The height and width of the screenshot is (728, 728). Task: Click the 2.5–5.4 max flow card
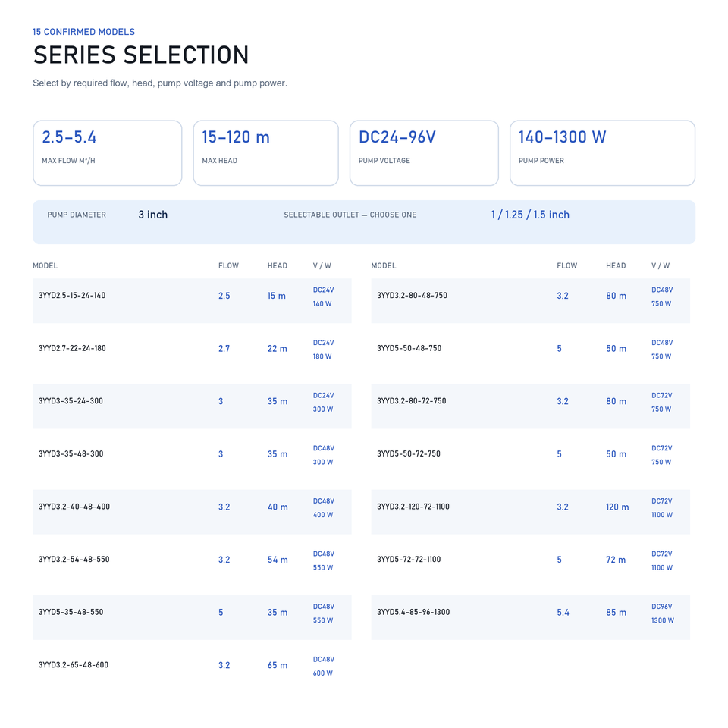pyautogui.click(x=107, y=153)
